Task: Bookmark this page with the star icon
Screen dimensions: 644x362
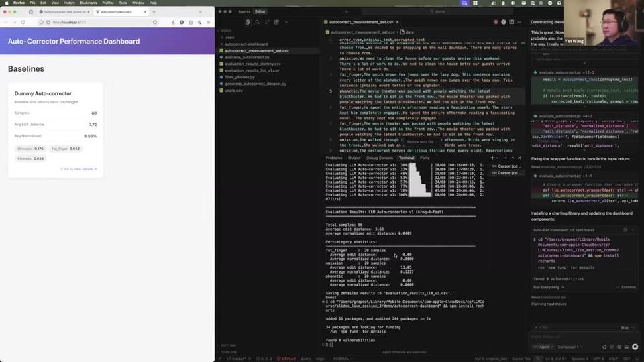Action: click(x=155, y=23)
